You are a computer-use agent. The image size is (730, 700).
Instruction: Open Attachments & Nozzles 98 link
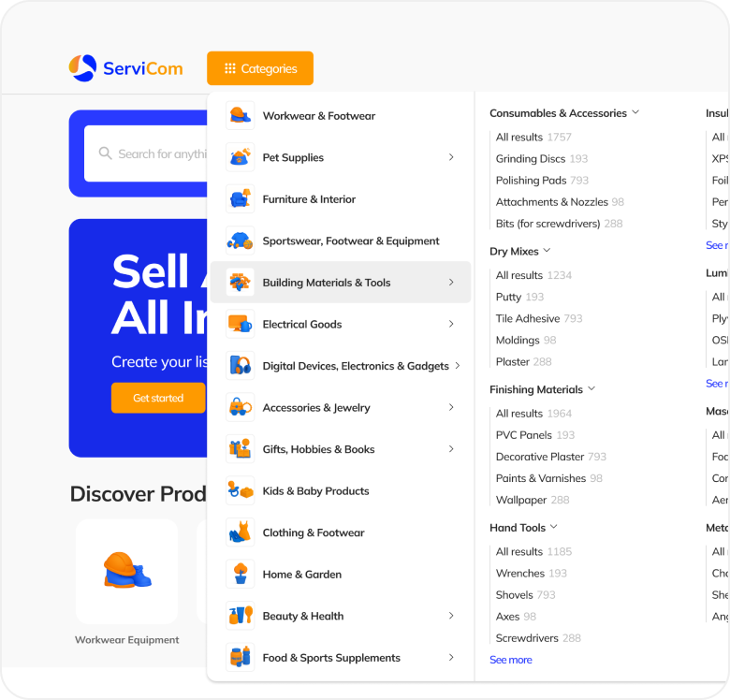click(560, 202)
